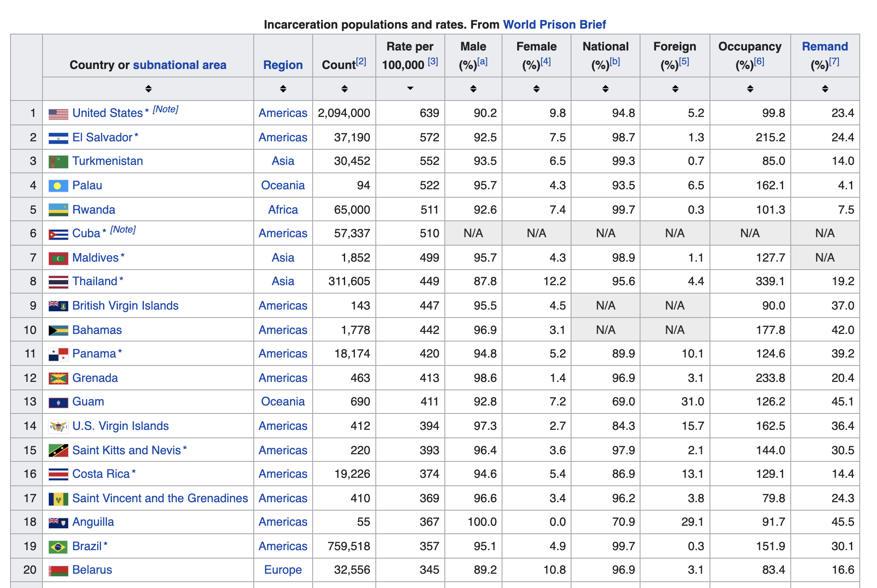This screenshot has width=877, height=588.
Task: Click the Cuba flag icon
Action: coord(58,234)
